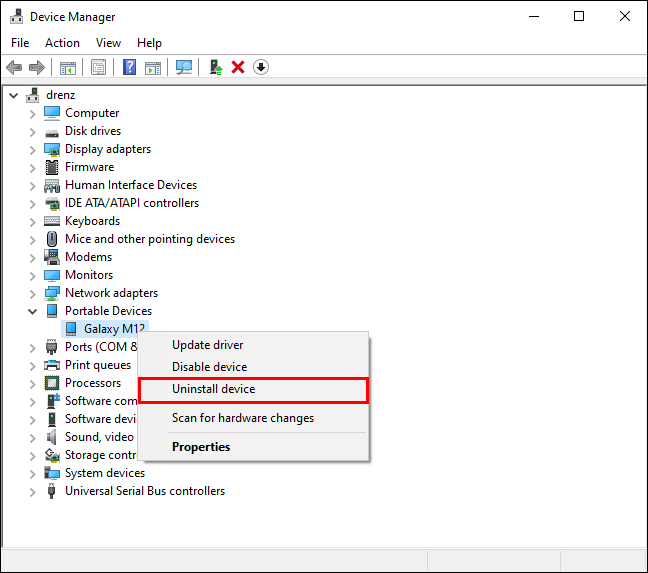Open the Action menu
This screenshot has height=573, width=648.
coord(62,43)
